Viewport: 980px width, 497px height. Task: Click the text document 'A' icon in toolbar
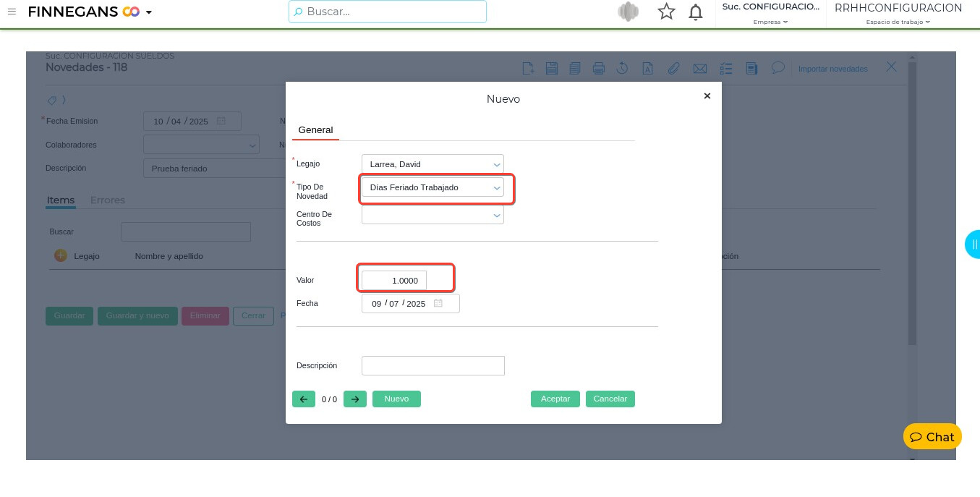coord(648,69)
